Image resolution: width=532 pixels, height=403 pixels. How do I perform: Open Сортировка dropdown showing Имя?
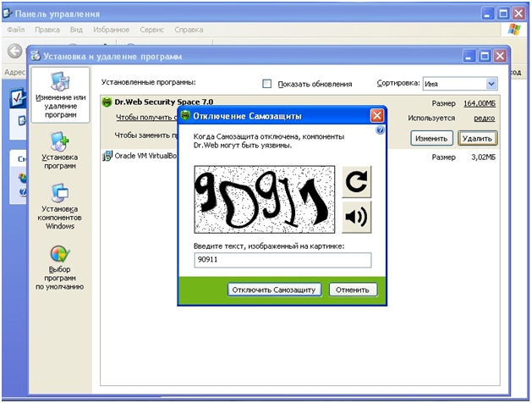(x=460, y=84)
